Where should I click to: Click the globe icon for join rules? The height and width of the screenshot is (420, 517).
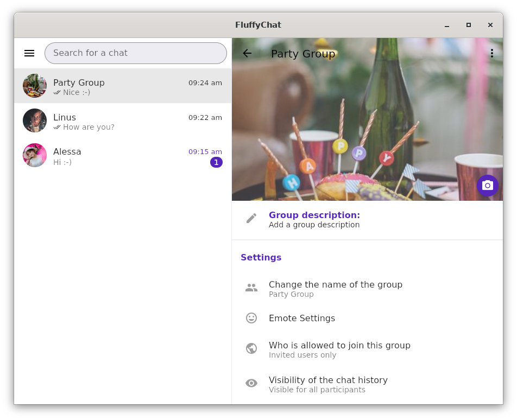pos(251,348)
